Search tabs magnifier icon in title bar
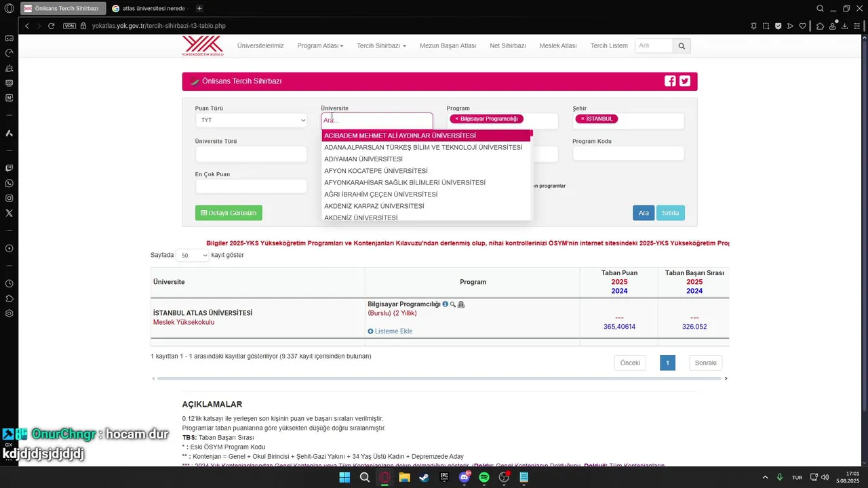Viewport: 868px width, 488px height. pyautogui.click(x=820, y=8)
